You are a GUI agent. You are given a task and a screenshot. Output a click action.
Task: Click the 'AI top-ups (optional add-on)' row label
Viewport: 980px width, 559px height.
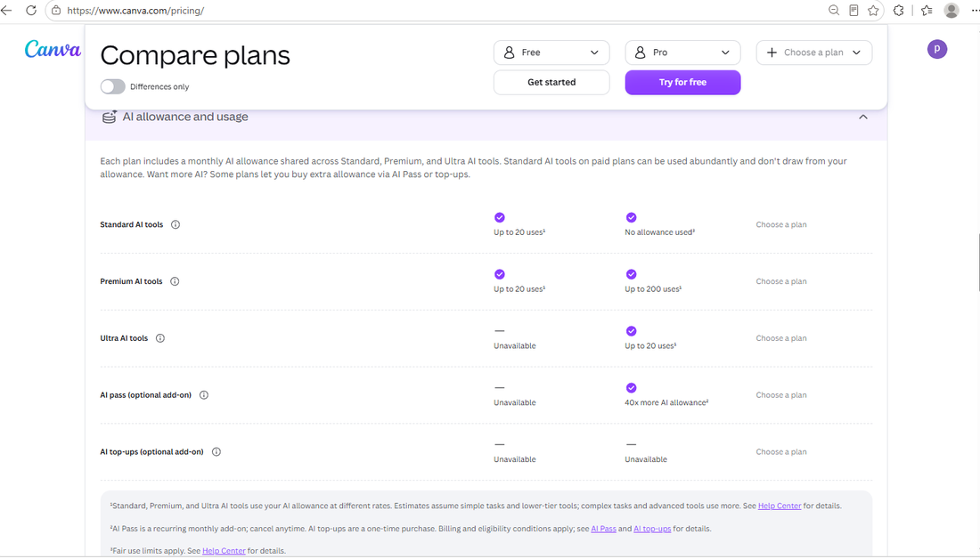point(151,452)
